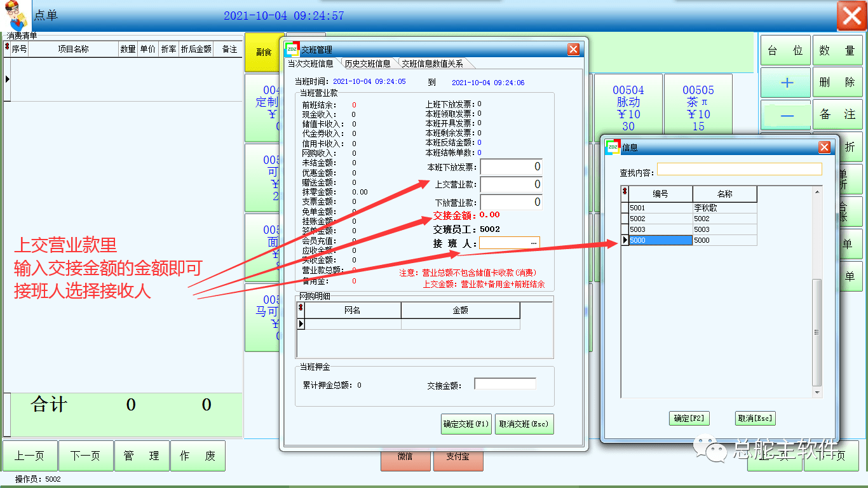
Task: Close the 交班管理 dialog with its red X
Action: point(573,49)
